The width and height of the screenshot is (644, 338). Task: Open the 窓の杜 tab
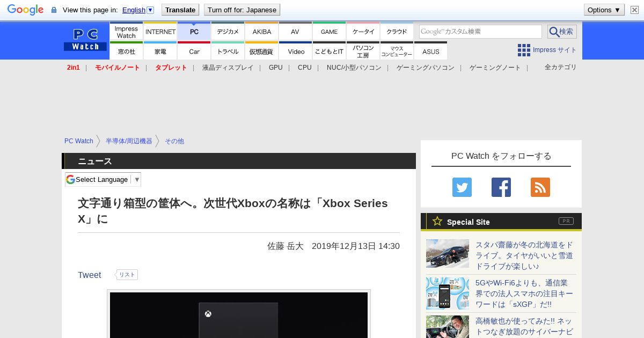[126, 51]
